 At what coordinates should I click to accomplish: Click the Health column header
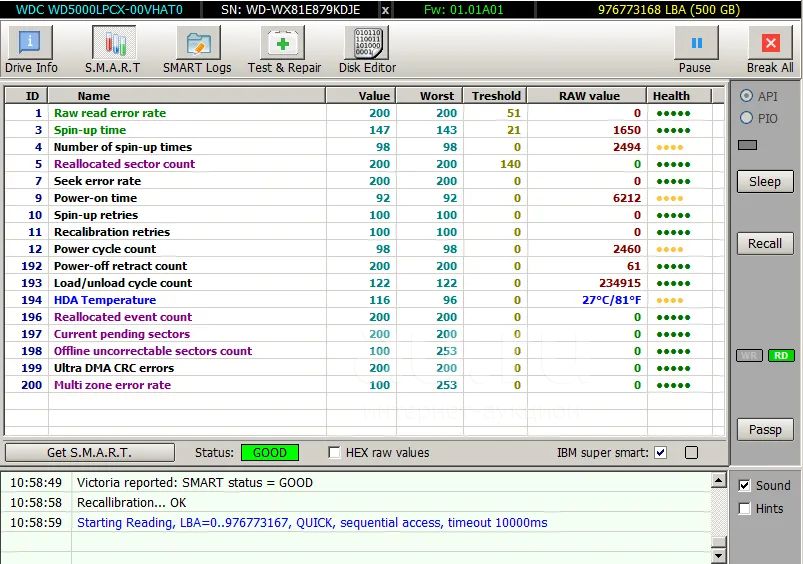click(680, 96)
